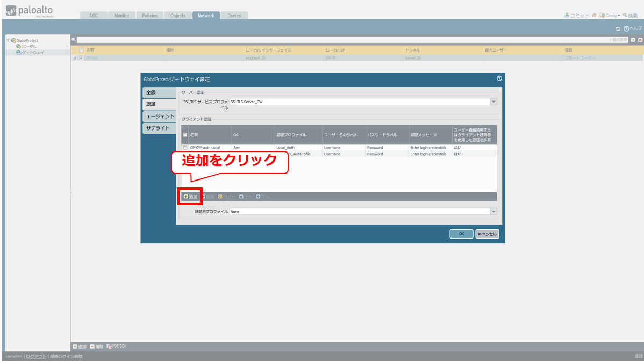Click the SSL-TLS-Server_GW profile field
The image size is (644, 361).
(360, 102)
